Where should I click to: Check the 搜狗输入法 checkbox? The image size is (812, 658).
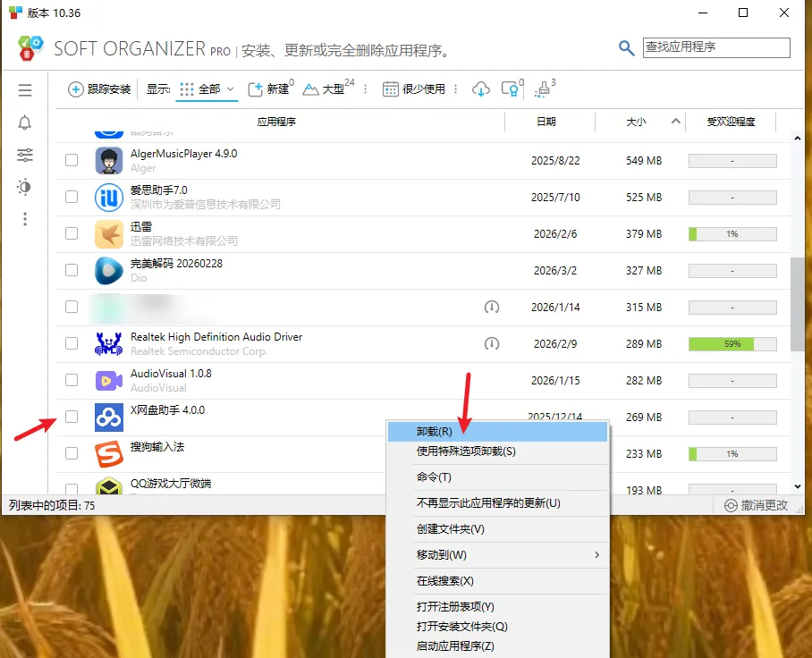click(x=72, y=453)
